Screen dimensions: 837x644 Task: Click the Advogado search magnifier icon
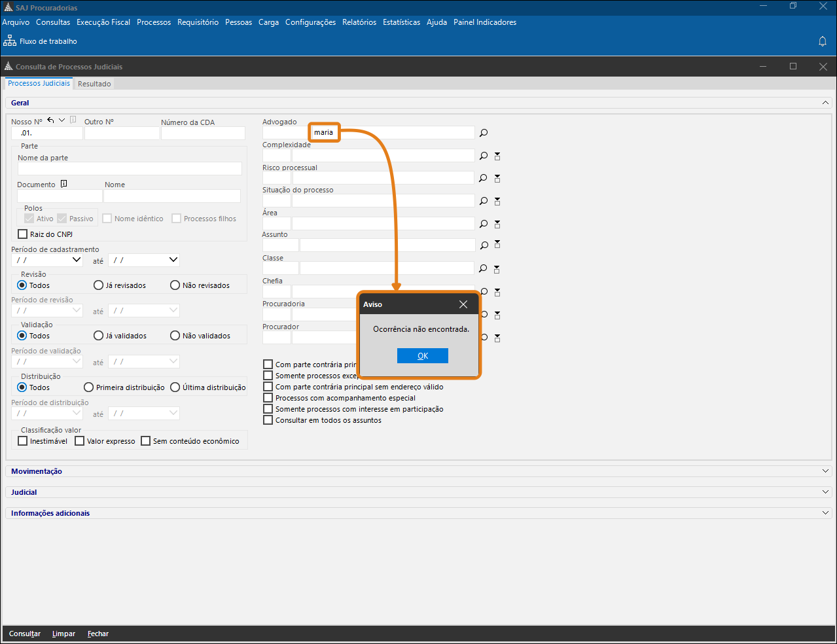(x=484, y=133)
